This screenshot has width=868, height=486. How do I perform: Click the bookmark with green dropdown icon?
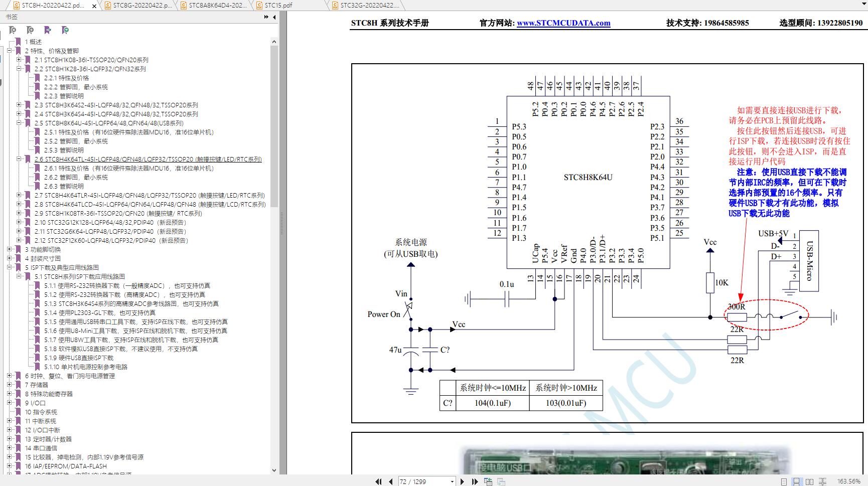[65, 30]
